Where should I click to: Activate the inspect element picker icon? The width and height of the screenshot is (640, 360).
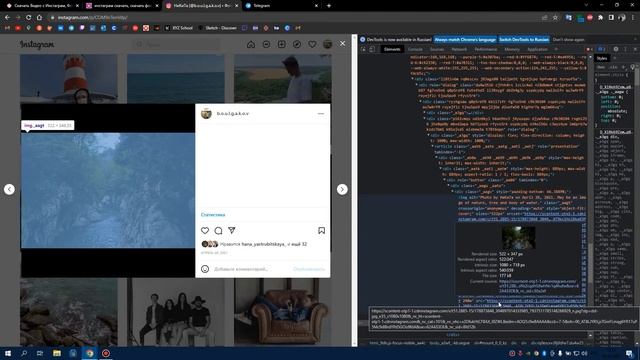click(x=363, y=49)
